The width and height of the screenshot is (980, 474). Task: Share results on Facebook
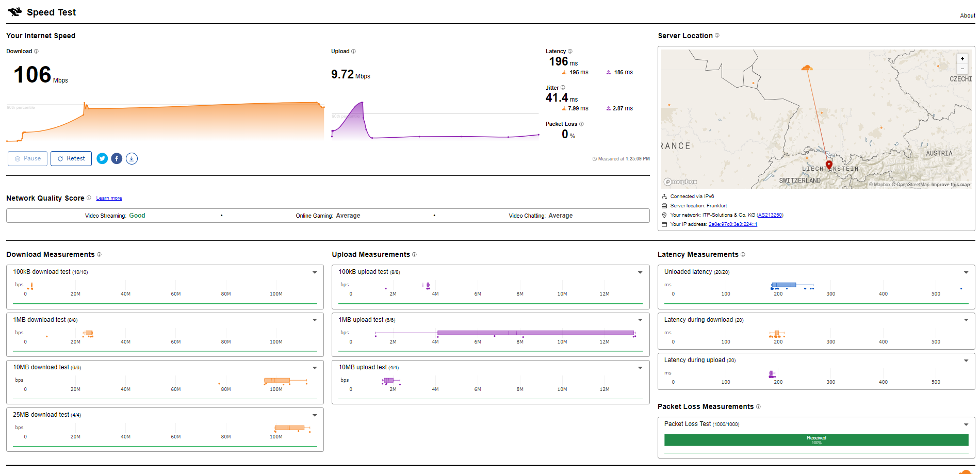coord(117,158)
